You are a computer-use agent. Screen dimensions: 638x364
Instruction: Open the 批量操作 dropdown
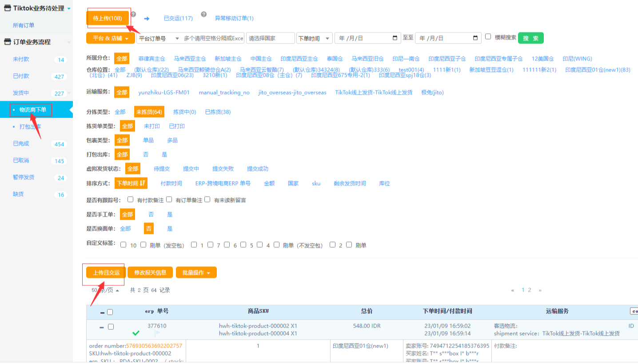tap(196, 273)
